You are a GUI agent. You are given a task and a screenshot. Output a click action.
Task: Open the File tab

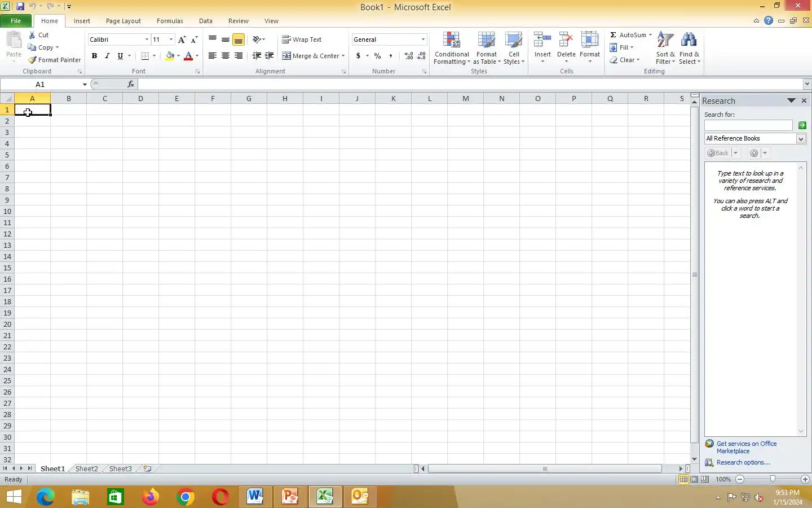(x=16, y=21)
